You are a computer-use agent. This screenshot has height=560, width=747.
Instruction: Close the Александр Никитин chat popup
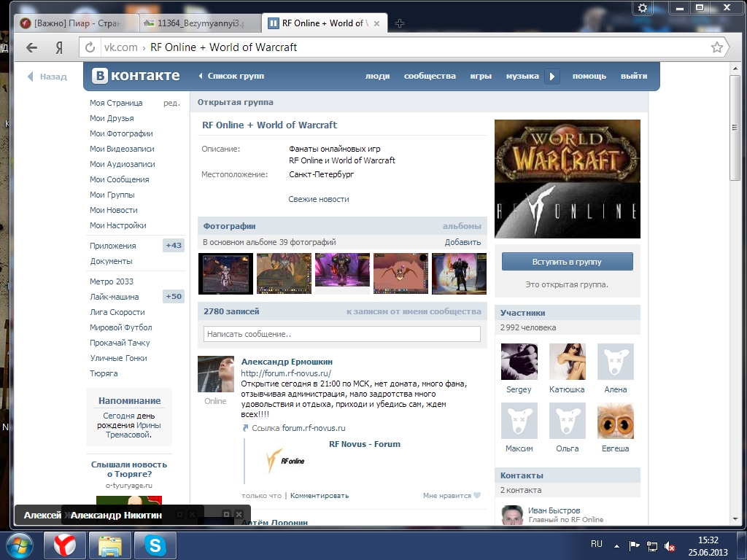click(239, 514)
